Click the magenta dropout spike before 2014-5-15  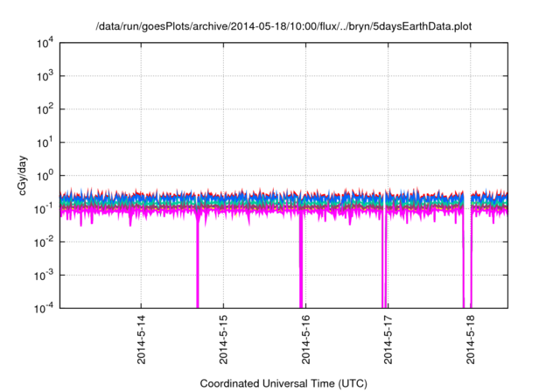(x=198, y=261)
